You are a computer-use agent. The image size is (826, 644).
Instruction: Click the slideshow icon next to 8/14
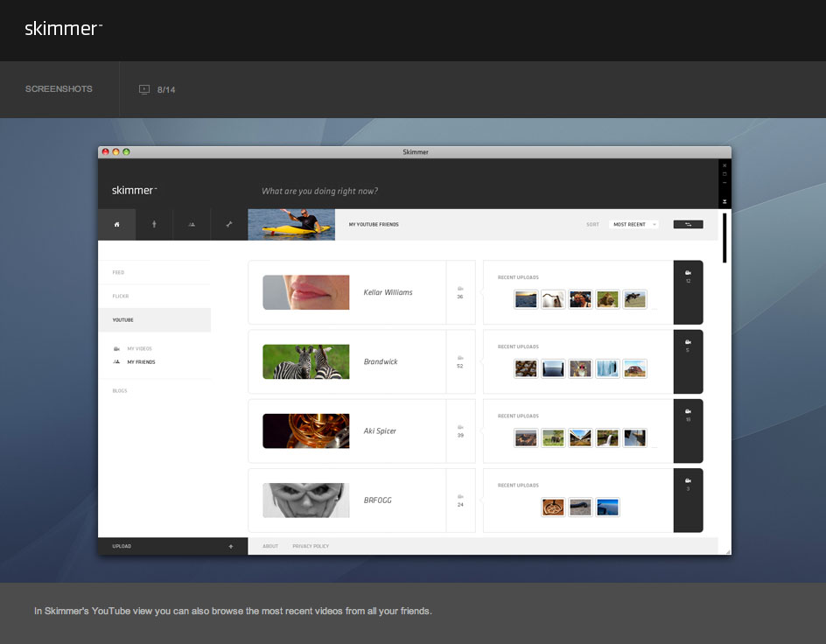tap(144, 89)
